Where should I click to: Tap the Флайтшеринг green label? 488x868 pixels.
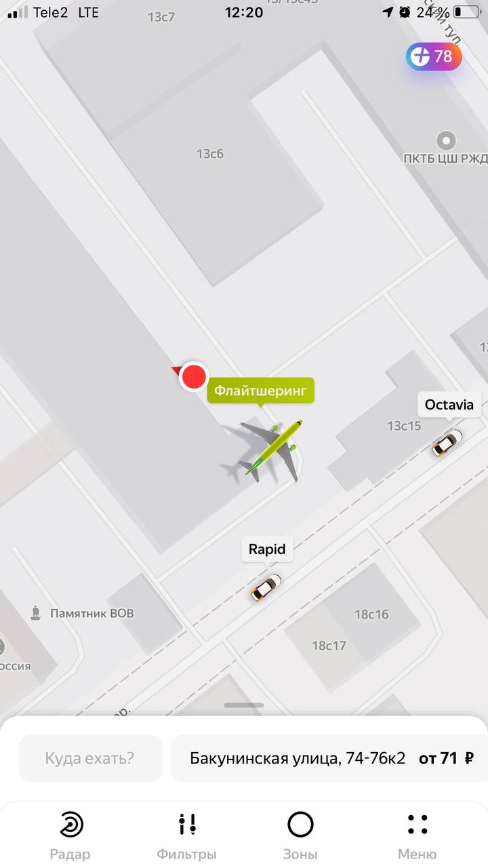pos(261,391)
